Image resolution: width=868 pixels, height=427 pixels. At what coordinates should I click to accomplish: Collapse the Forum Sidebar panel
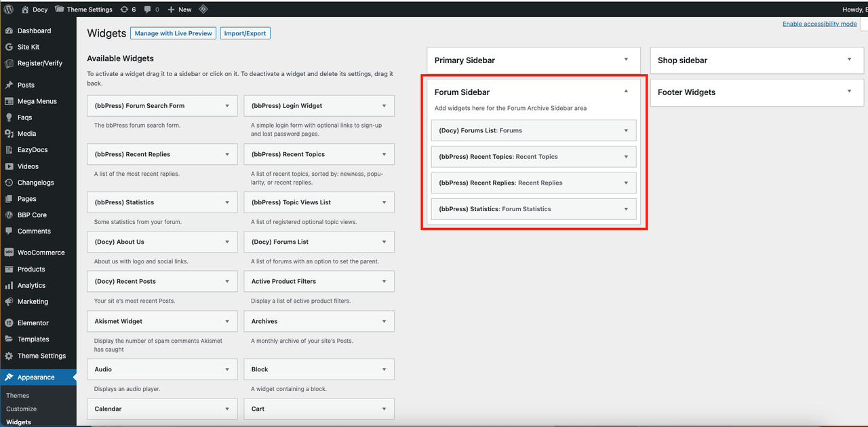(626, 92)
